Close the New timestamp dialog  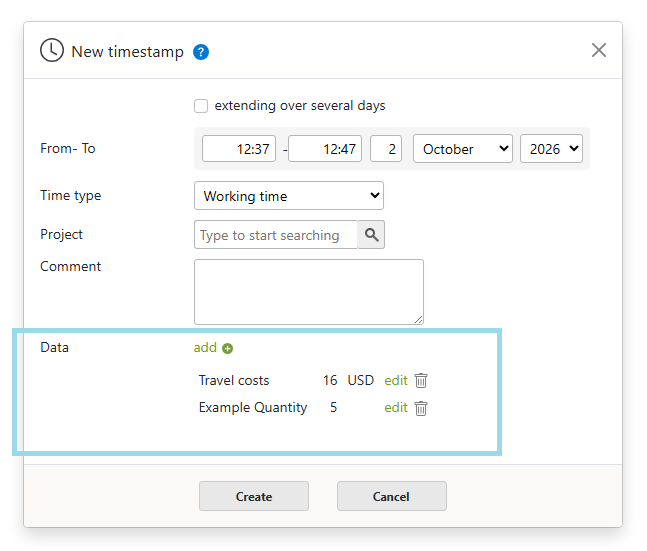[x=599, y=50]
